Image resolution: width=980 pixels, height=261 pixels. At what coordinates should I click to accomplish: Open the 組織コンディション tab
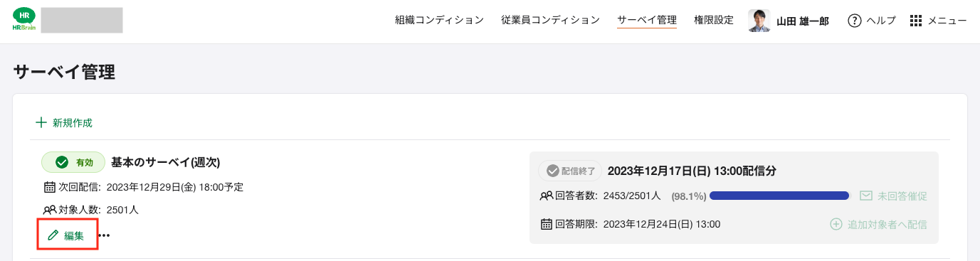[x=439, y=20]
